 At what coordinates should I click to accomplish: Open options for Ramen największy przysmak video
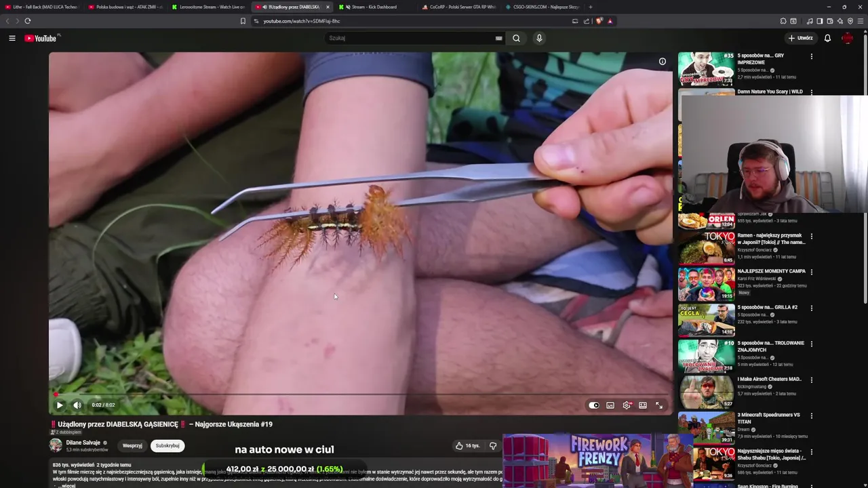[812, 237]
